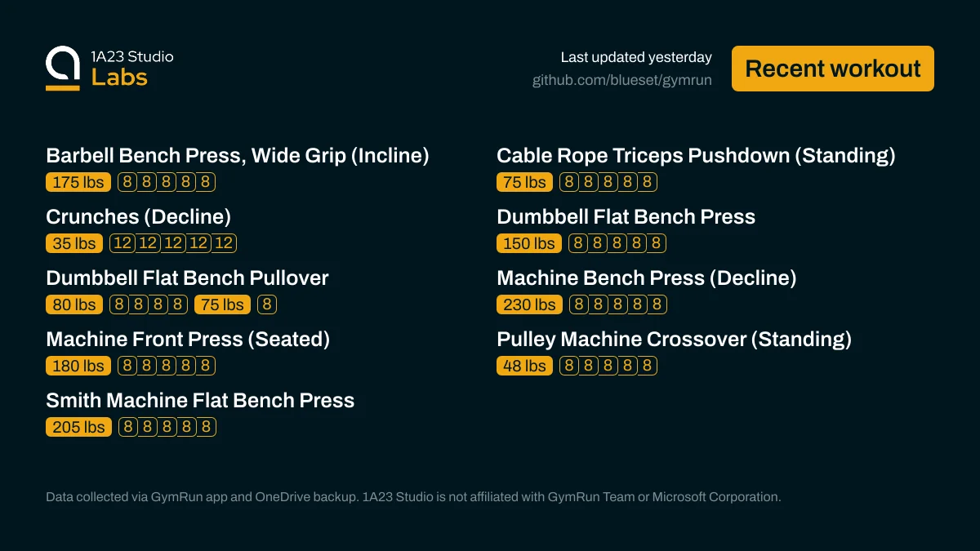This screenshot has height=551, width=980.
Task: Click the 48 lbs weight badge
Action: tap(524, 366)
